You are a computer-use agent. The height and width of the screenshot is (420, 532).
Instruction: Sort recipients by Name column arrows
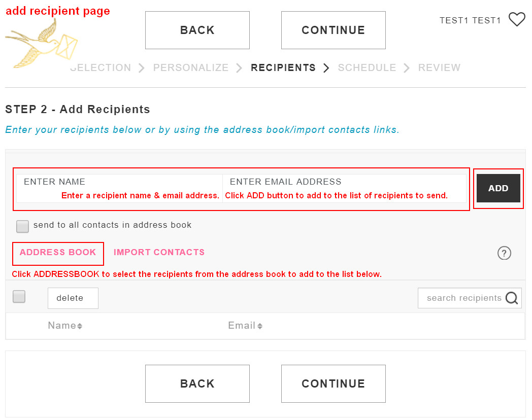pos(80,326)
